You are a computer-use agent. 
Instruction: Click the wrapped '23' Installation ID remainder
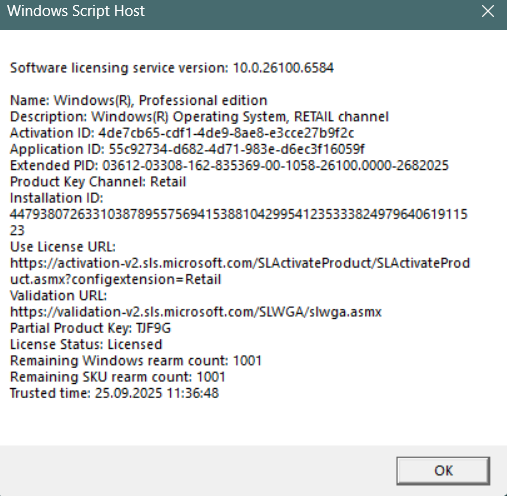[x=17, y=231]
